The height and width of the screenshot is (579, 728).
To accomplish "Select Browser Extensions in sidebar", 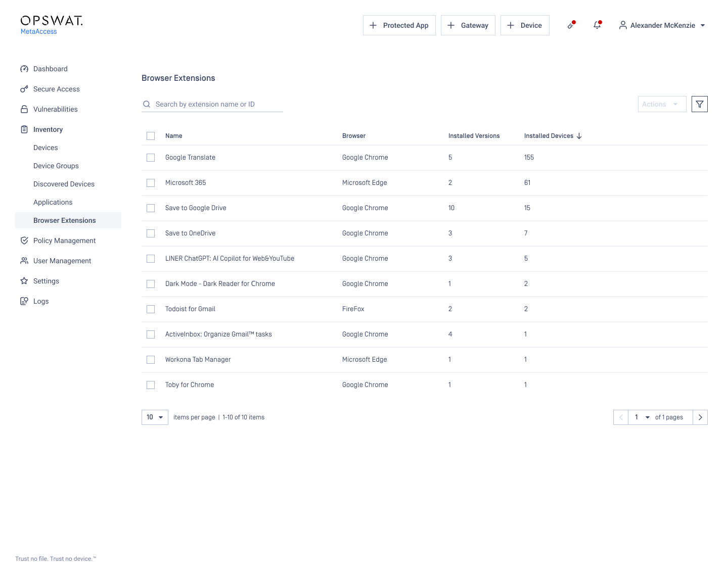I will click(x=68, y=220).
